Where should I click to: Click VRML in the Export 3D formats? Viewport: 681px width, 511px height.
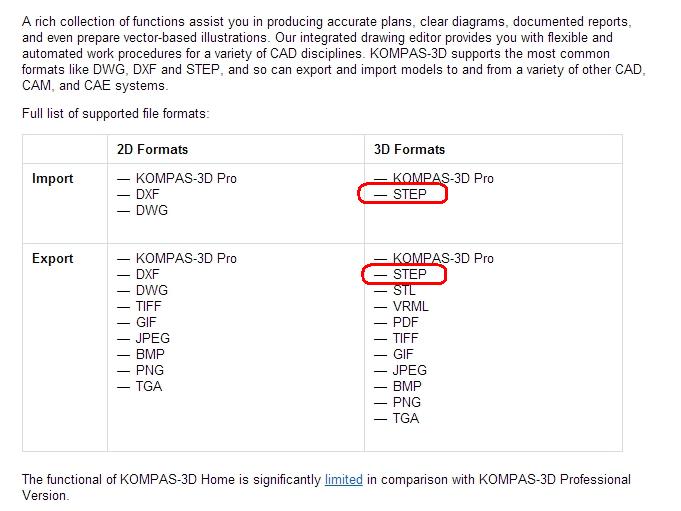(411, 306)
